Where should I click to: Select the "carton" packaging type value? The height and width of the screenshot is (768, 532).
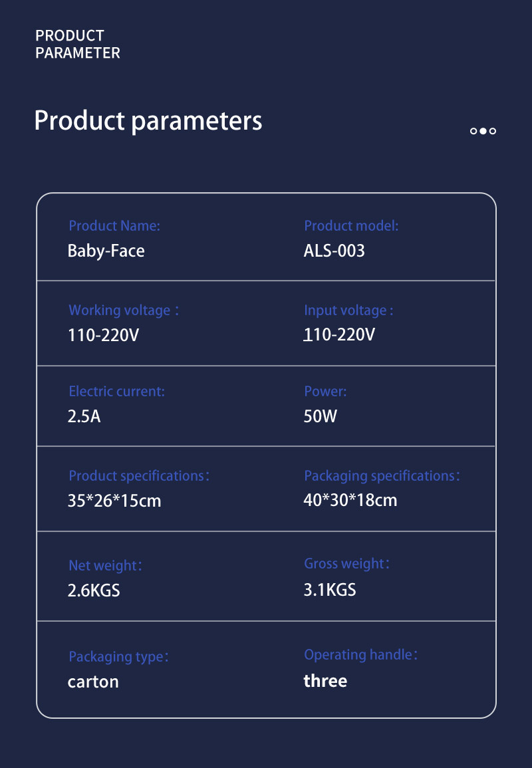tap(93, 682)
